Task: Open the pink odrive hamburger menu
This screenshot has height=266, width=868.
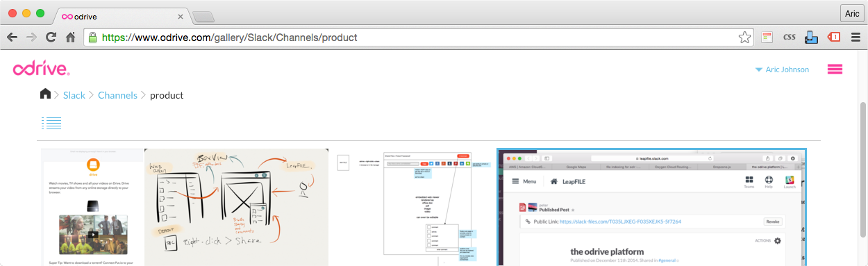Action: (x=835, y=69)
